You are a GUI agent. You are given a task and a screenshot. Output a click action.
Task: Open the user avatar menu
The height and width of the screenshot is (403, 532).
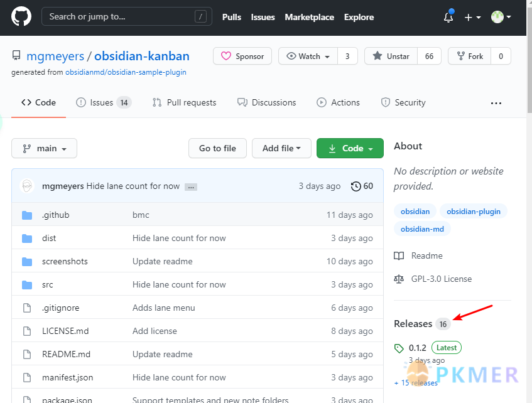(501, 16)
